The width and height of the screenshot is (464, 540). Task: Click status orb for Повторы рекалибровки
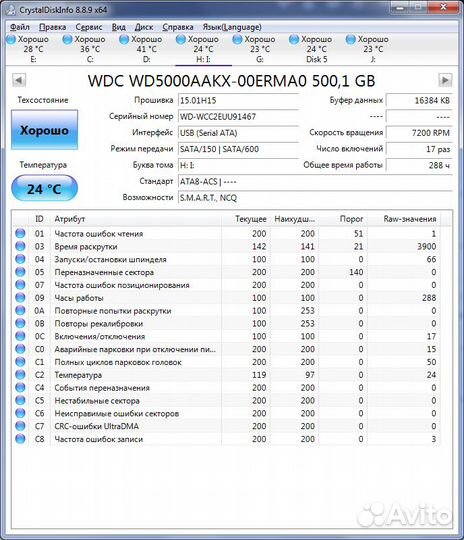(x=20, y=323)
